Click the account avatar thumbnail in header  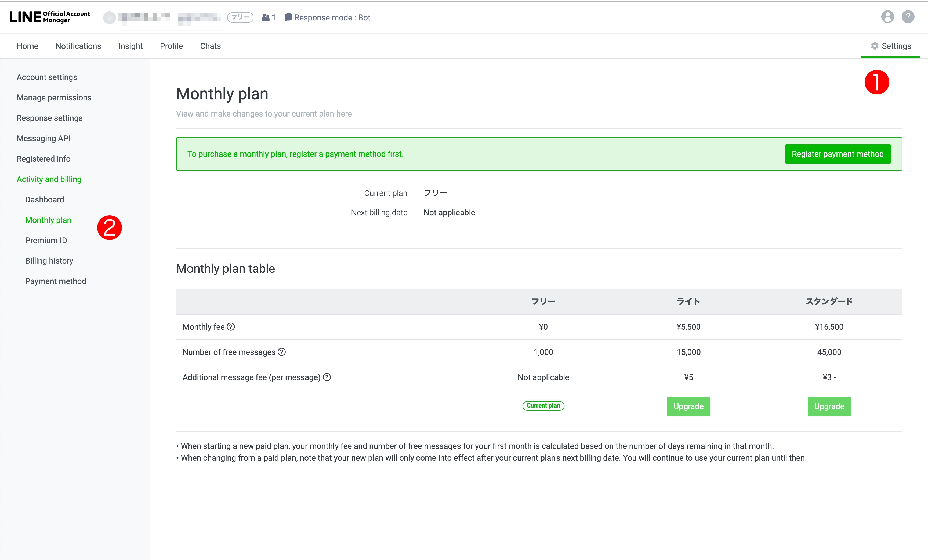pos(109,18)
